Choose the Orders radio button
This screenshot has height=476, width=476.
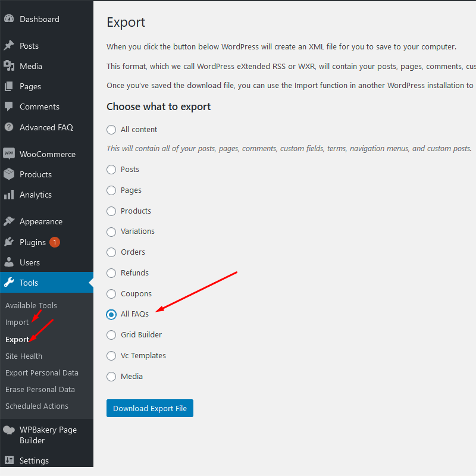[x=111, y=252]
